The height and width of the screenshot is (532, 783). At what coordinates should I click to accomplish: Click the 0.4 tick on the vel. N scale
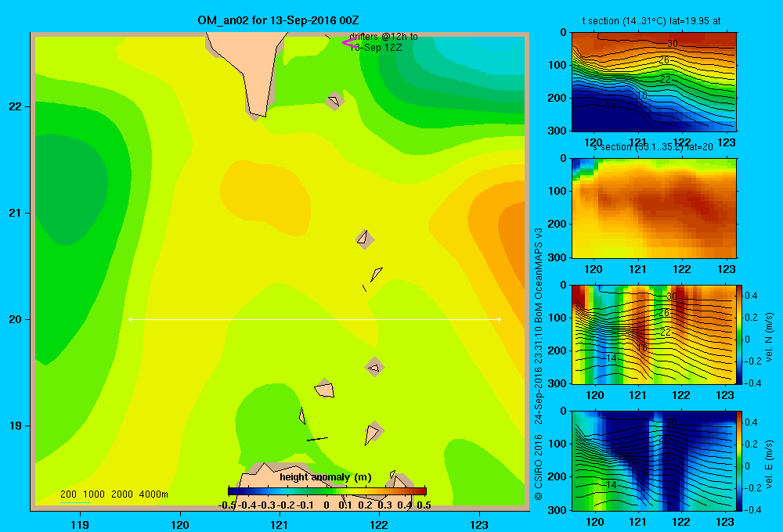click(751, 296)
